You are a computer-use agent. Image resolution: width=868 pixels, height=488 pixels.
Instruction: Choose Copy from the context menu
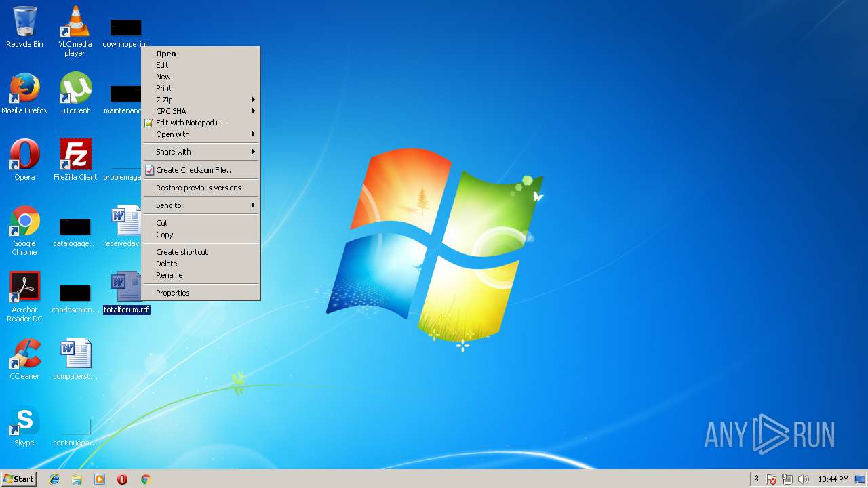pos(201,235)
